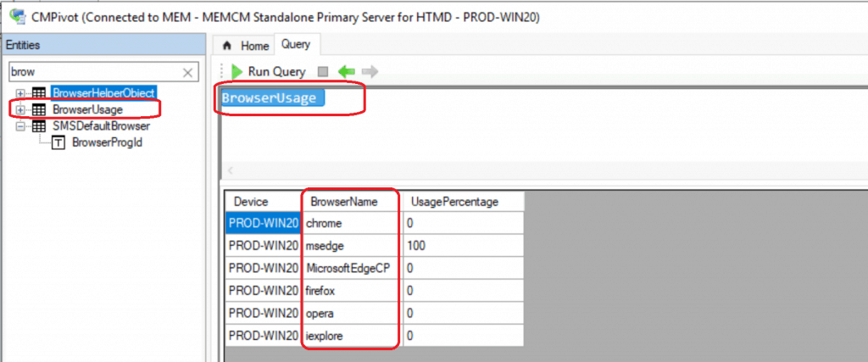Go forward using the gray right arrow
This screenshot has width=868, height=362.
[370, 71]
